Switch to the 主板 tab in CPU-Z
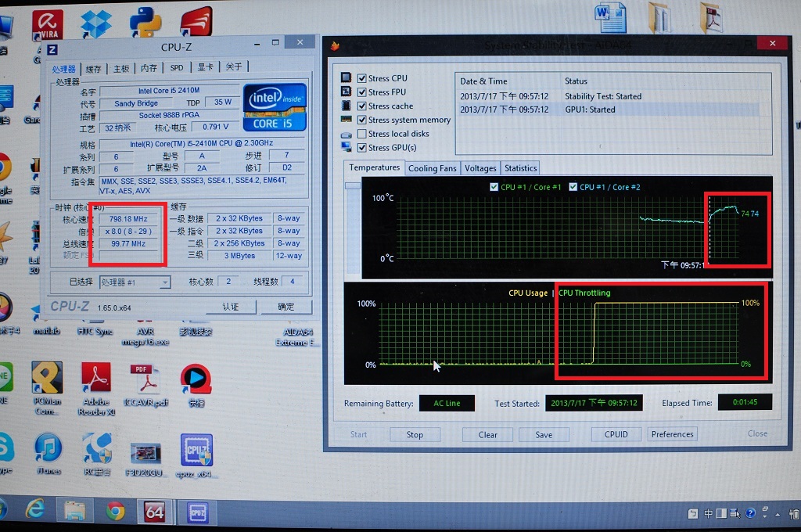Viewport: 801px width, 532px height. (121, 68)
